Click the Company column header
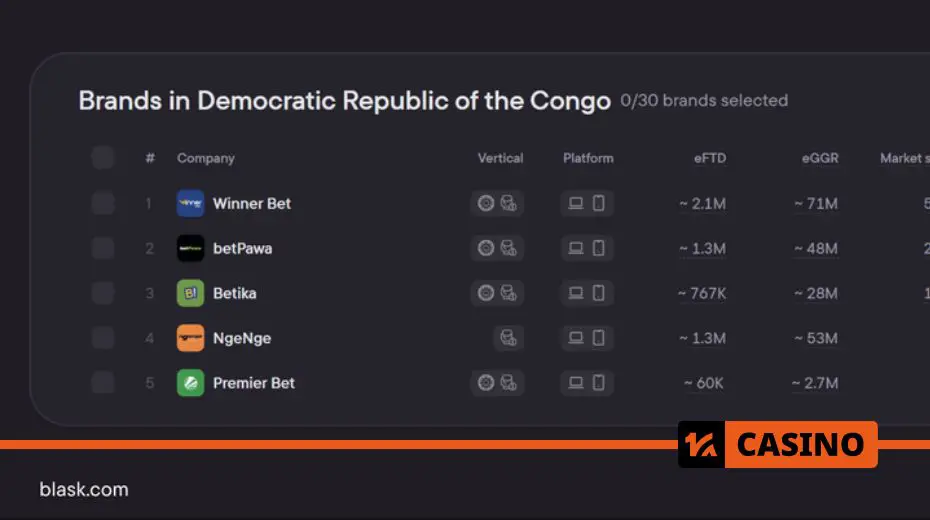Screen dimensions: 930x520 [206, 158]
